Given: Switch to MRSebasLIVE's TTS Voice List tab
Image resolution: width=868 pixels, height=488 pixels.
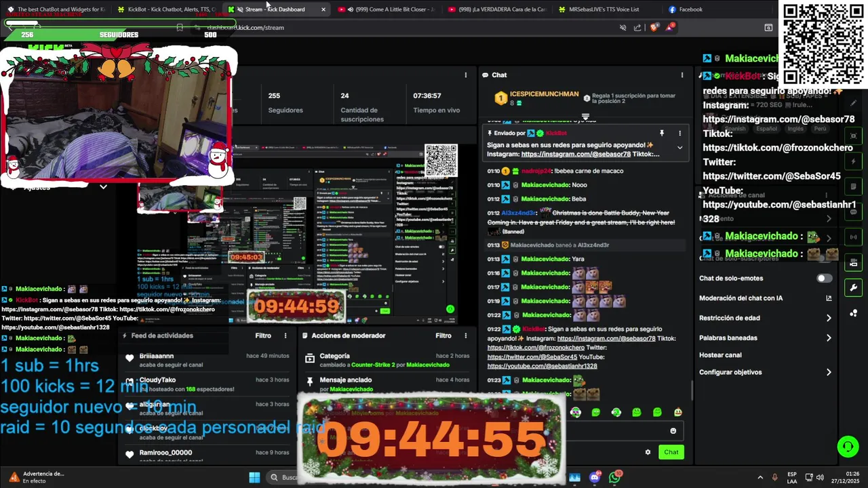Looking at the screenshot, I should tap(606, 9).
